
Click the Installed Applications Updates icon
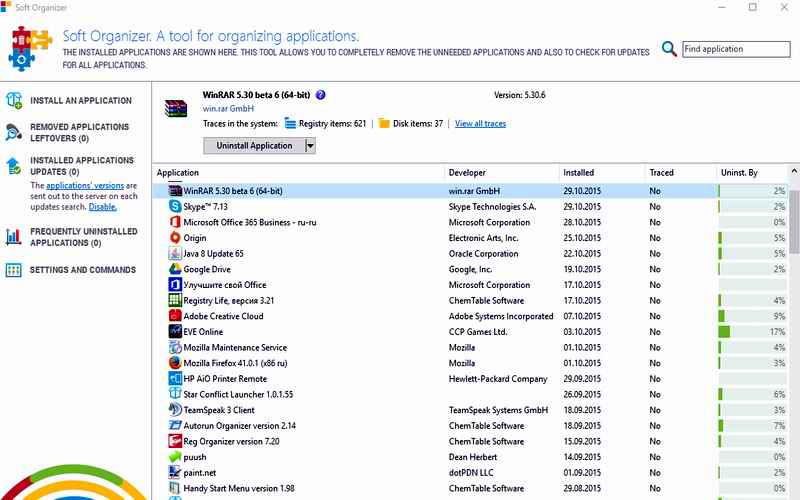tap(14, 166)
